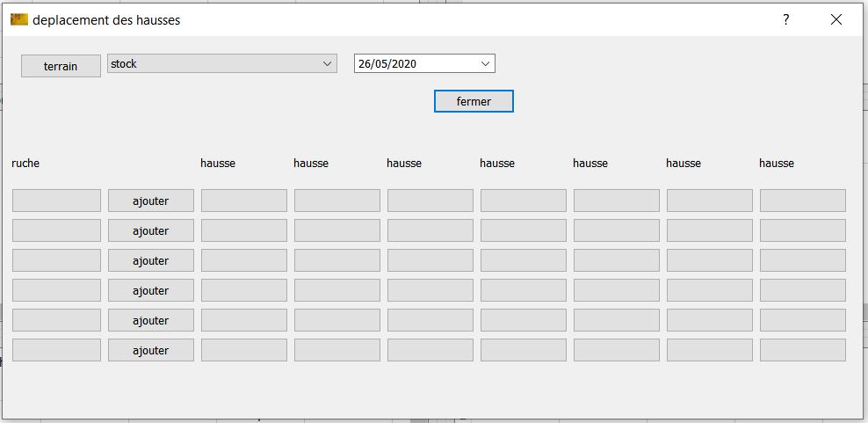Image resolution: width=868 pixels, height=423 pixels.
Task: Click the last hausse field in bottom row
Action: pyautogui.click(x=802, y=350)
